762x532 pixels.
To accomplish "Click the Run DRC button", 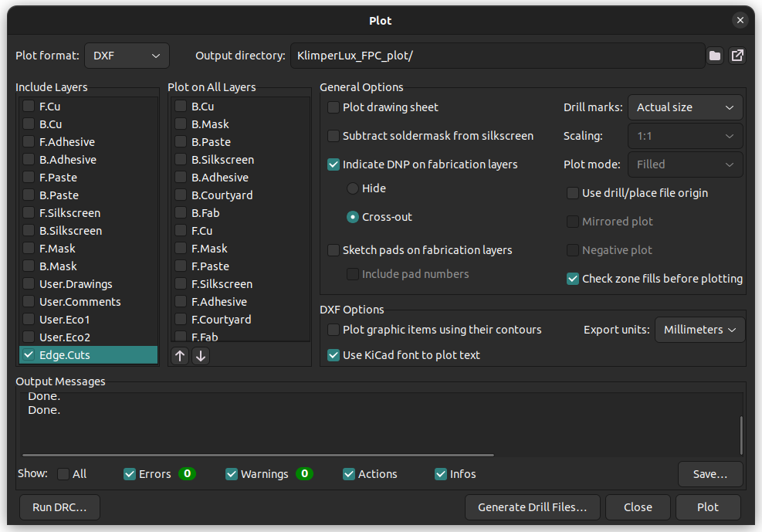I will pyautogui.click(x=59, y=507).
